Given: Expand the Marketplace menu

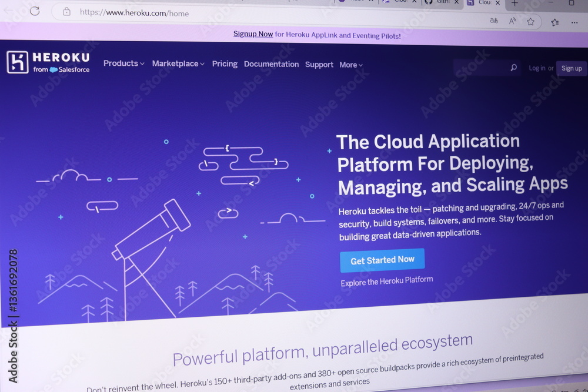Looking at the screenshot, I should coord(178,63).
